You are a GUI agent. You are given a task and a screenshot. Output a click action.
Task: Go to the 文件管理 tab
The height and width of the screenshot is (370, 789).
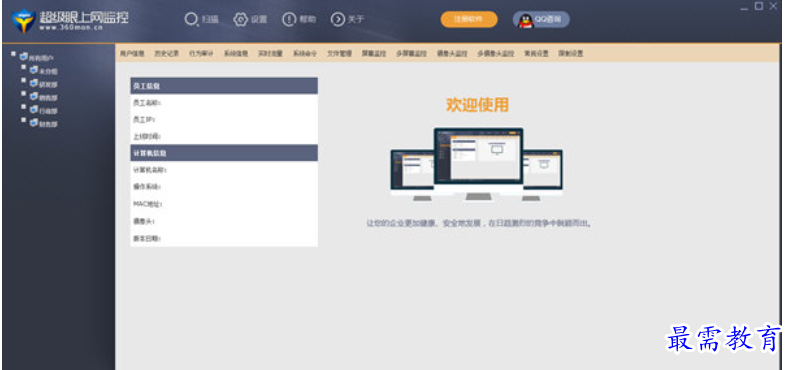coord(340,53)
